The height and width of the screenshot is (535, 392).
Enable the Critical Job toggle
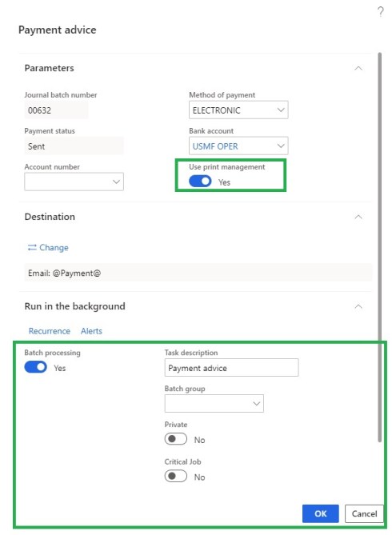(x=175, y=476)
